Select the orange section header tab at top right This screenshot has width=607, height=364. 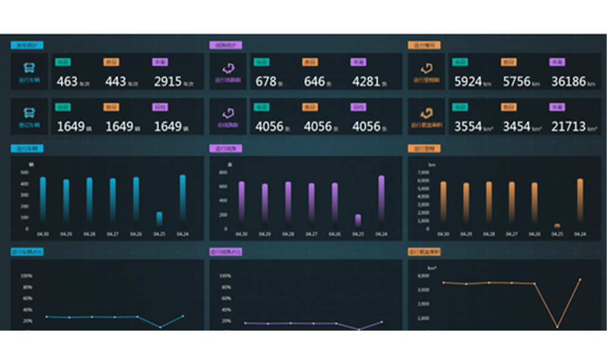point(424,45)
